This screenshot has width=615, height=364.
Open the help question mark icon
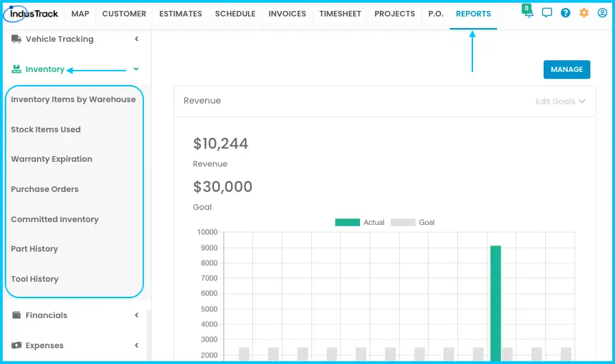click(565, 13)
